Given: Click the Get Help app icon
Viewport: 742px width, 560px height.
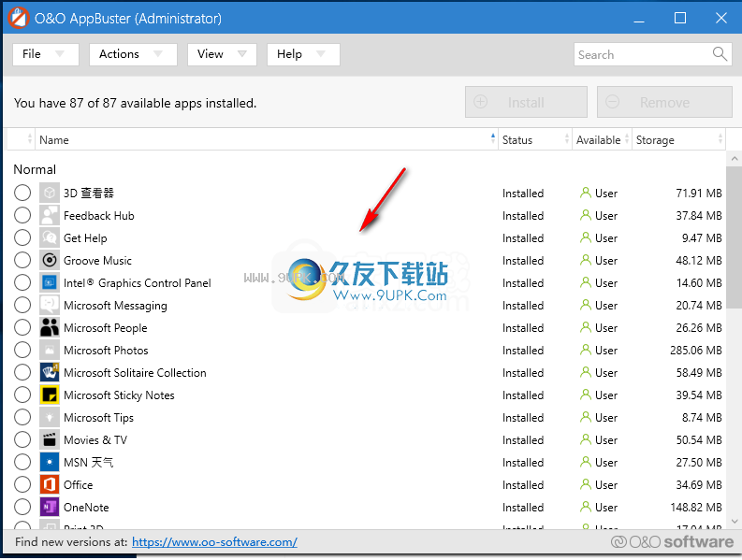Looking at the screenshot, I should click(x=50, y=237).
